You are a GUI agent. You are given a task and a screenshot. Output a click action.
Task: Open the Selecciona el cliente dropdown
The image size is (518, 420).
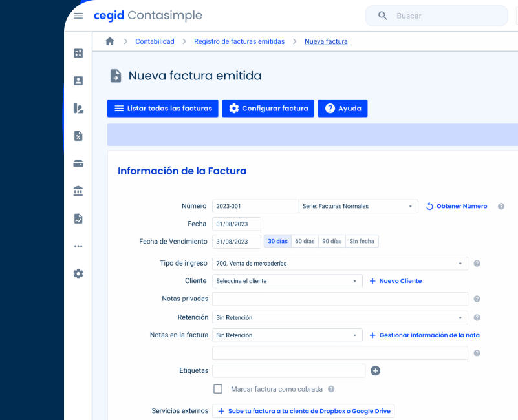(287, 281)
